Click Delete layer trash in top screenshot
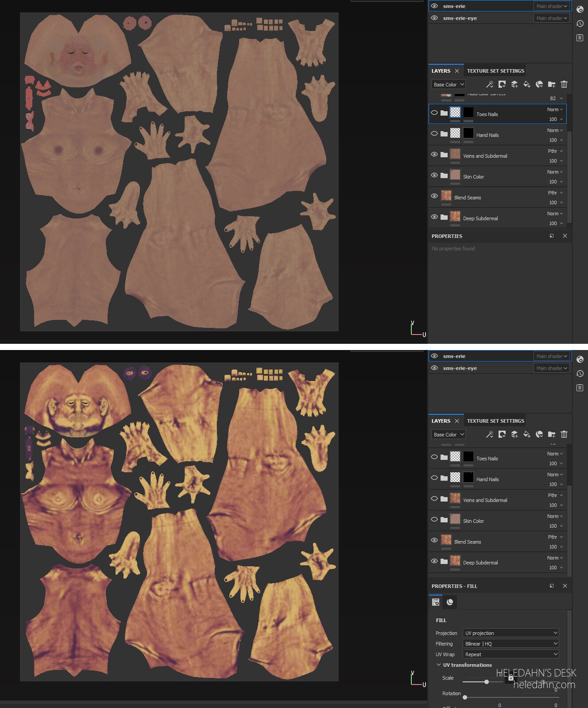588x708 pixels. coord(564,84)
